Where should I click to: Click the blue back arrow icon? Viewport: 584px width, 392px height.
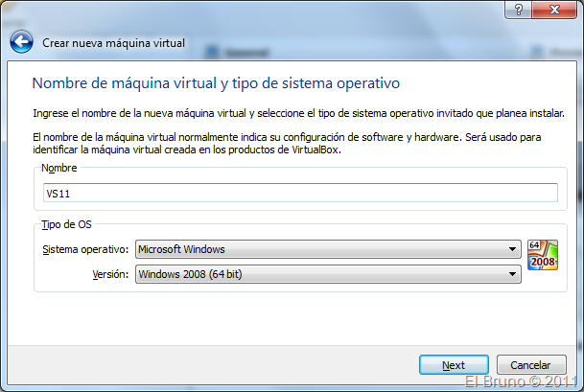coord(22,42)
